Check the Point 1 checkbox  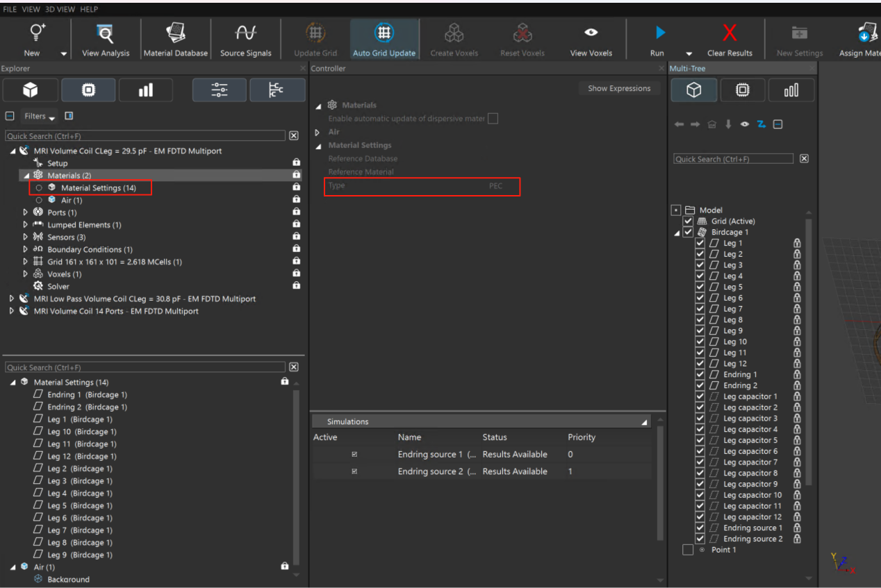tap(688, 550)
